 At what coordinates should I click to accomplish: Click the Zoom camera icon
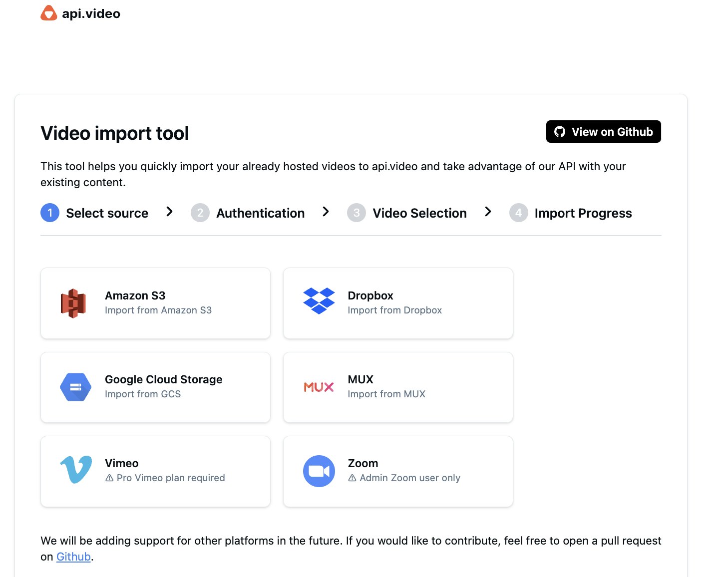pyautogui.click(x=319, y=471)
